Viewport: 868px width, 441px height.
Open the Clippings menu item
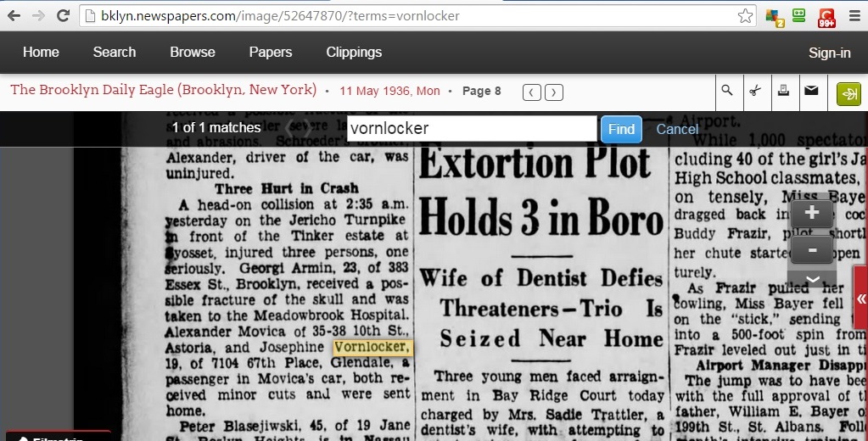tap(354, 53)
